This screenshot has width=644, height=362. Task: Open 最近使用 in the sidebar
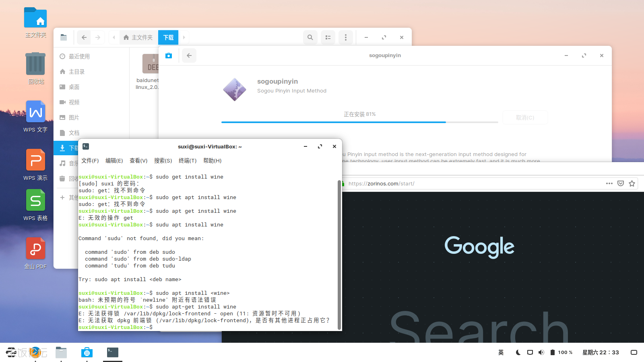[91, 56]
